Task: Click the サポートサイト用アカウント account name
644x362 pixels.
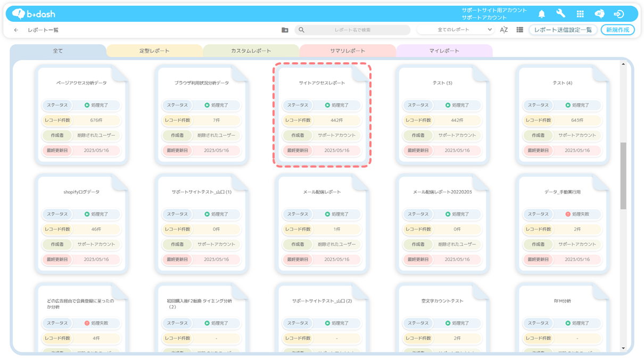Action: click(494, 10)
